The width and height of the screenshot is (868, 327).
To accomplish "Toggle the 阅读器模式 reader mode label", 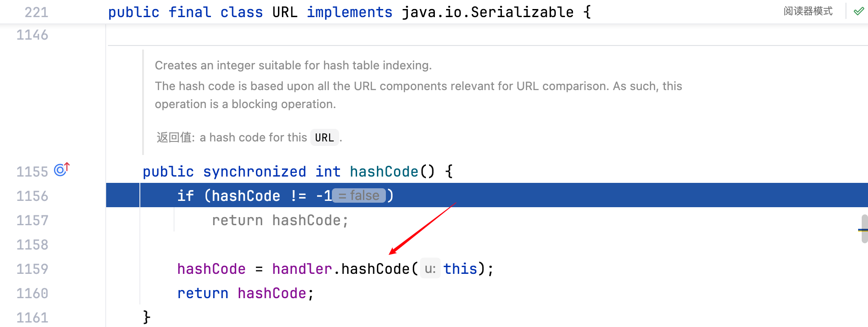I will pyautogui.click(x=808, y=11).
